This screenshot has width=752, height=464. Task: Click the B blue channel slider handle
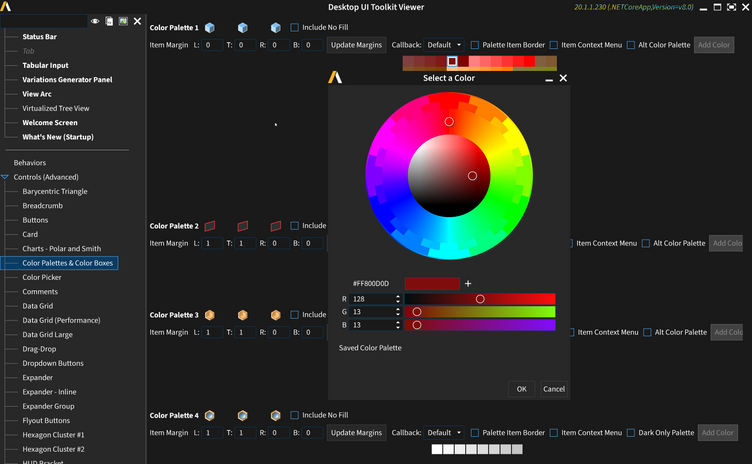click(x=417, y=325)
